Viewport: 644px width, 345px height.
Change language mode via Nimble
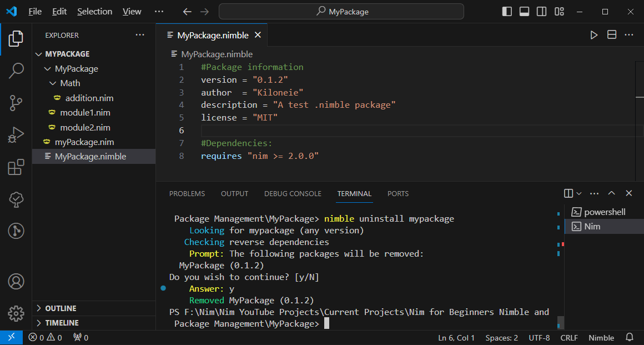point(601,338)
